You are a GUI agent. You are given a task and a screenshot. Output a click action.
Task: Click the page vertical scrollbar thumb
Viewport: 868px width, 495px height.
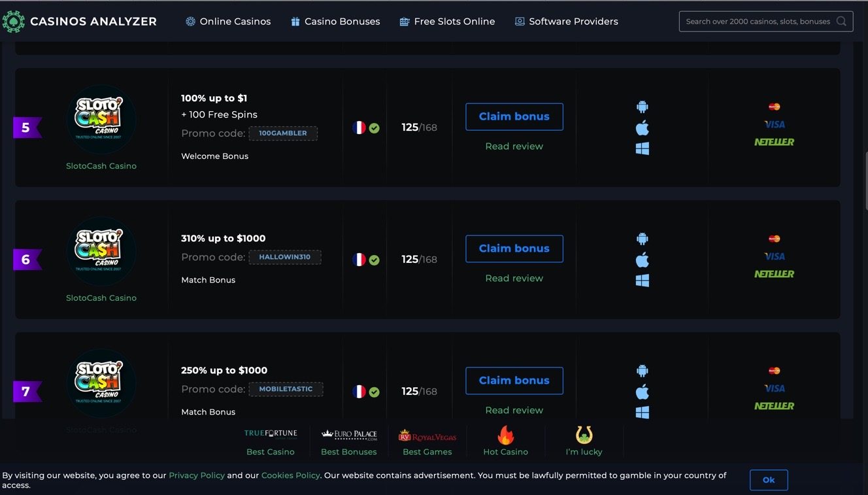coord(865,181)
